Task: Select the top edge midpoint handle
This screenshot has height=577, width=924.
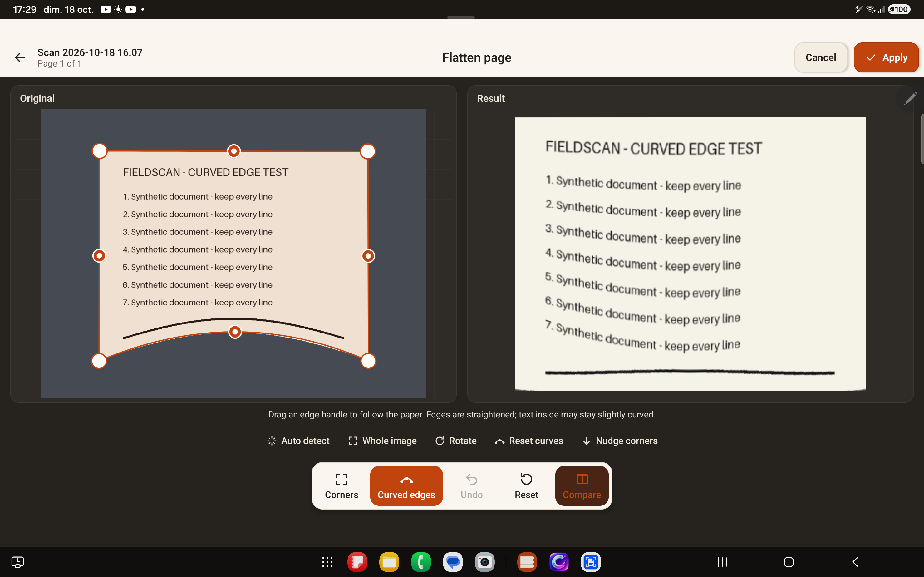Action: click(234, 151)
